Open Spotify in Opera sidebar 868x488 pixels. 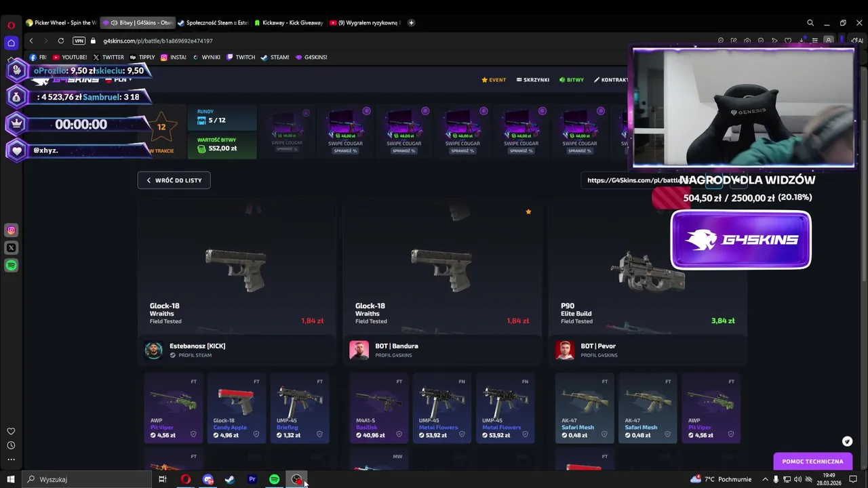(x=11, y=266)
